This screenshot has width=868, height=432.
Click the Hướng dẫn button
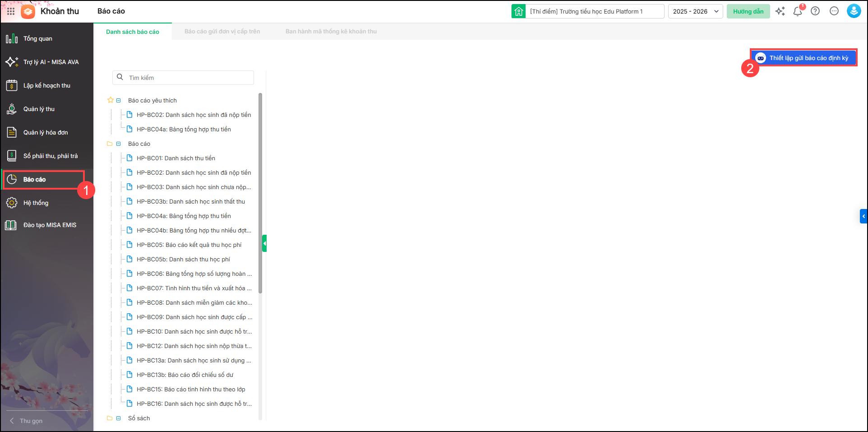point(748,11)
